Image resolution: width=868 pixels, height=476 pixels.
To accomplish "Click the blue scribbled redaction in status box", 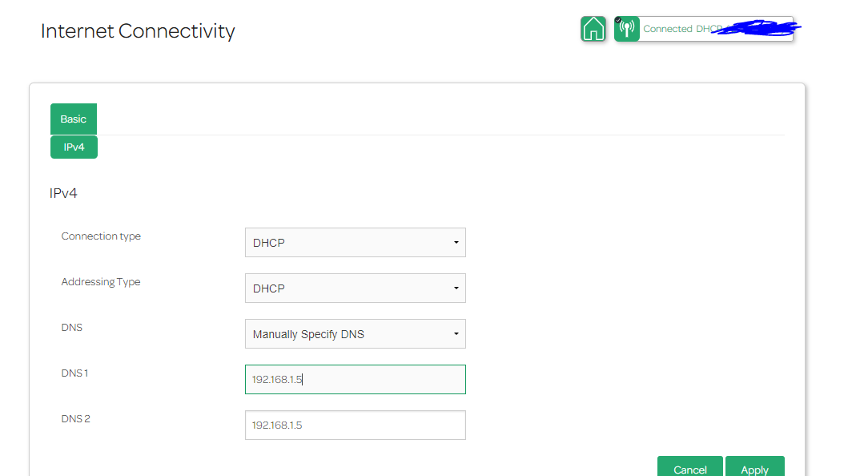I will [x=761, y=29].
